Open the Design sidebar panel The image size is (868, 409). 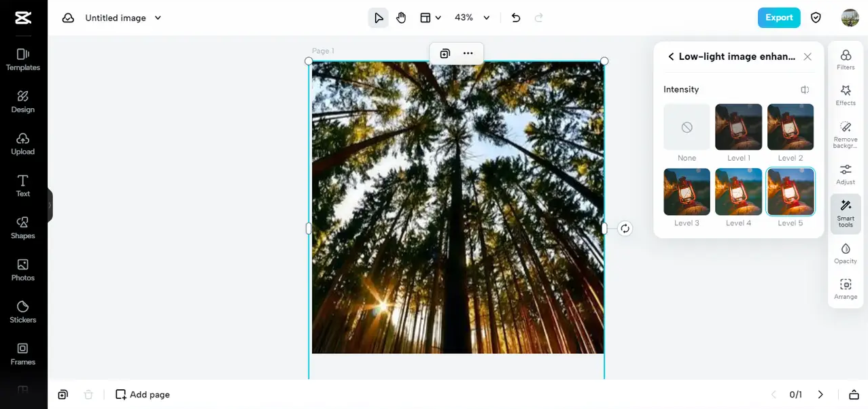click(x=23, y=101)
